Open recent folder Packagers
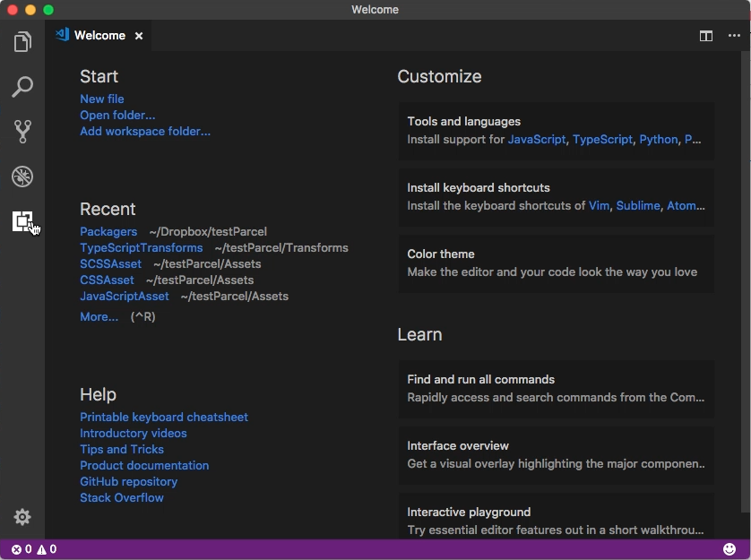Screen dimensions: 751x560 click(108, 232)
